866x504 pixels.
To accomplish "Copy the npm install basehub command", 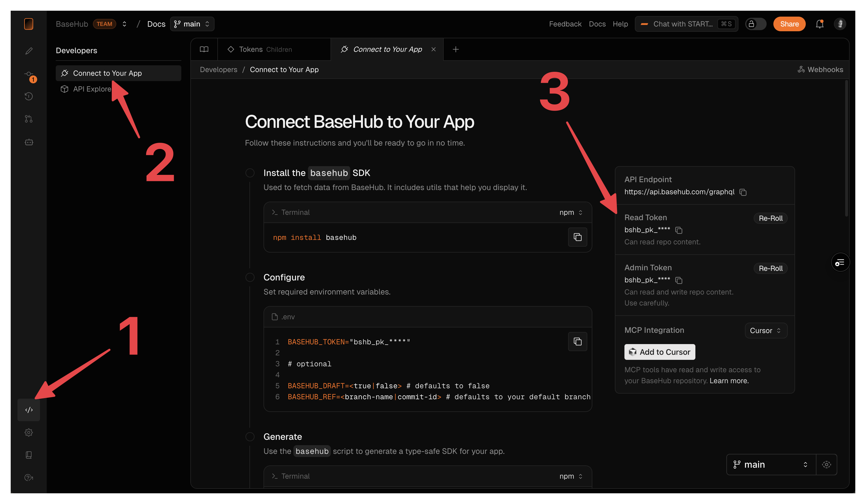I will pos(578,237).
